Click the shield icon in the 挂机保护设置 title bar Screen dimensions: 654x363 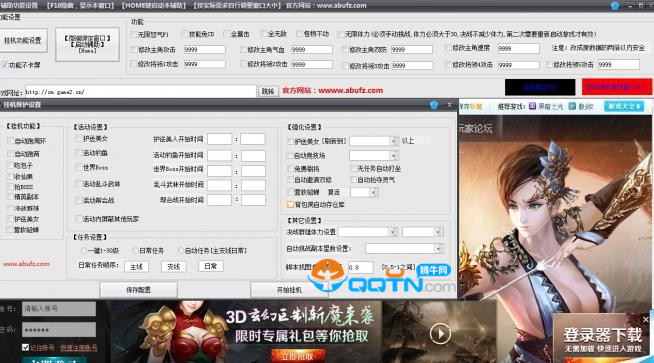434,105
